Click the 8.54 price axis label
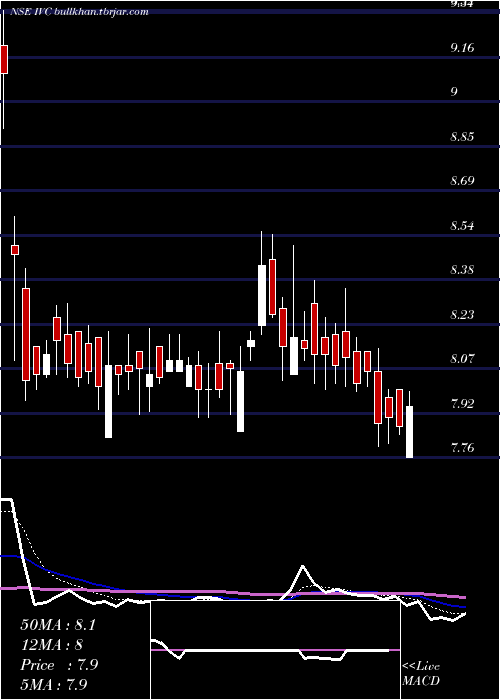The width and height of the screenshot is (500, 700). 462,225
